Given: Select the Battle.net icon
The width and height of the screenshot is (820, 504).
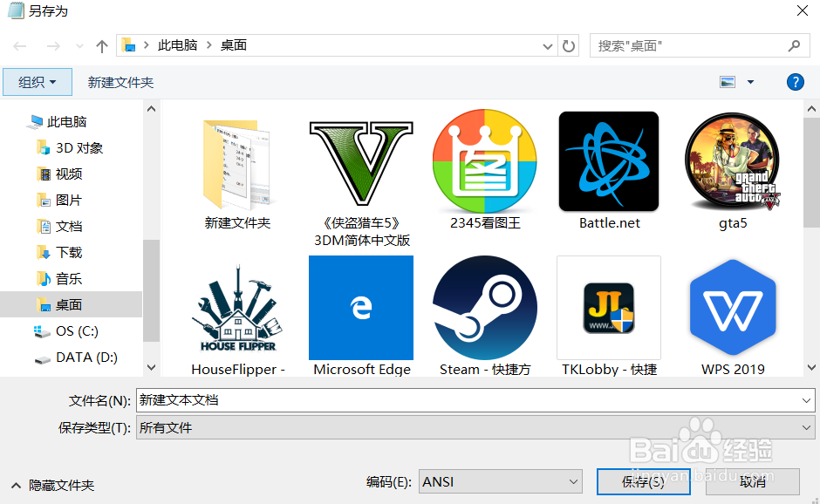Looking at the screenshot, I should pos(609,161).
